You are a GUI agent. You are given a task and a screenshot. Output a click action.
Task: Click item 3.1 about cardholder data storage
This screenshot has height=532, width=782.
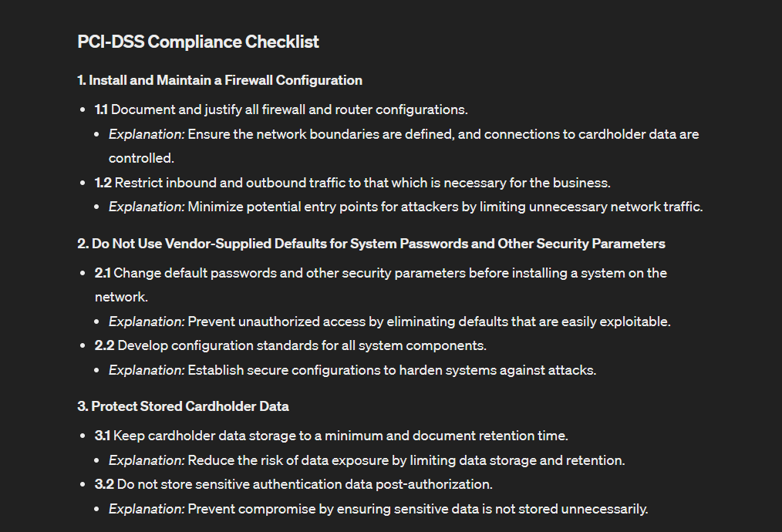(x=332, y=436)
